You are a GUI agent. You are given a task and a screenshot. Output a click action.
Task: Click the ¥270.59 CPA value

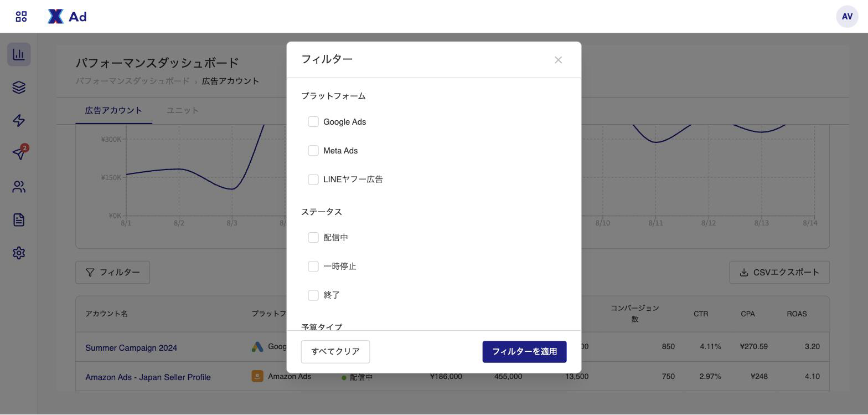(754, 347)
